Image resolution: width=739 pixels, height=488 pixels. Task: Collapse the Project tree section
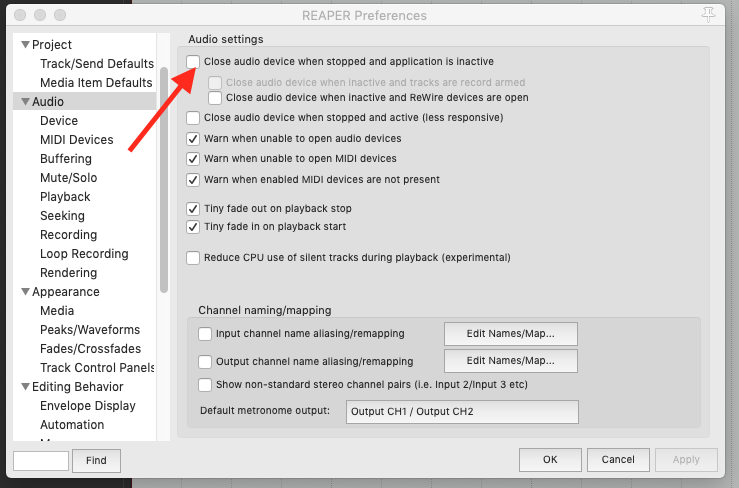tap(25, 44)
